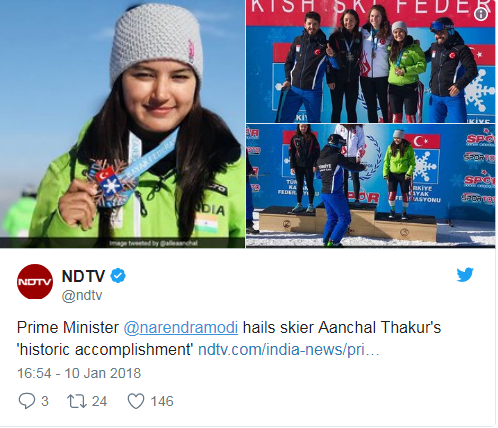Click the tweet text about Aanchal Thakur
498x428 pixels.
229,338
